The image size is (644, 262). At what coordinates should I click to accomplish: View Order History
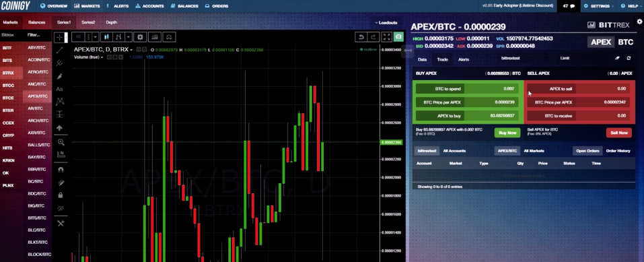click(618, 151)
